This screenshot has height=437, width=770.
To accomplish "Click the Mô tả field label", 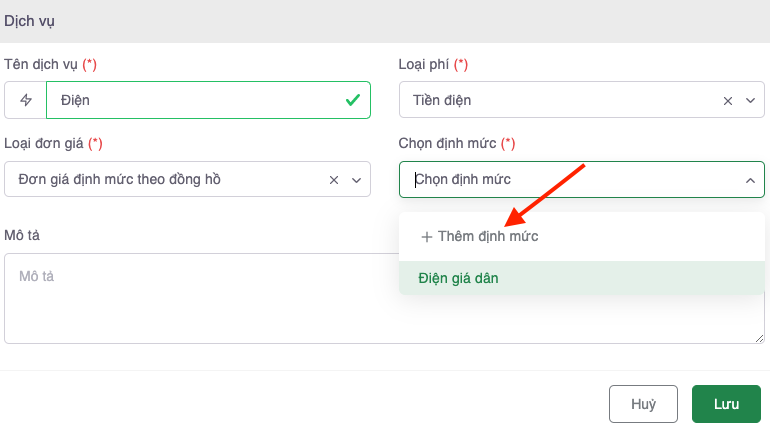I will (x=22, y=235).
